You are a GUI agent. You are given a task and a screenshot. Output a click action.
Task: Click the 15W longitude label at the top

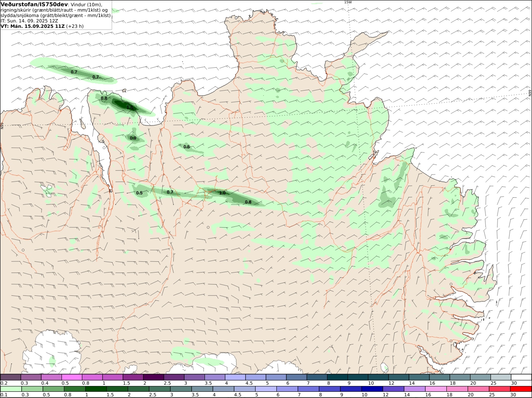point(348,2)
